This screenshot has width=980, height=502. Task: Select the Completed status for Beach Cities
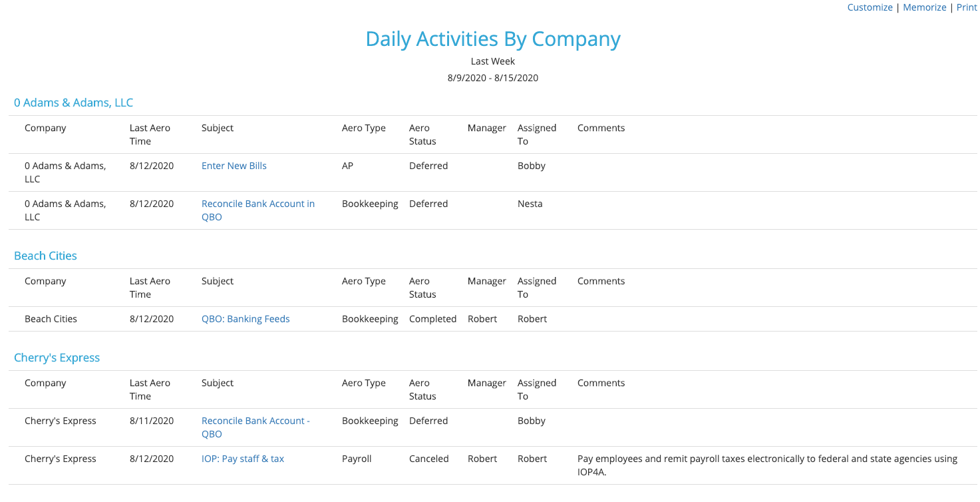pos(432,319)
